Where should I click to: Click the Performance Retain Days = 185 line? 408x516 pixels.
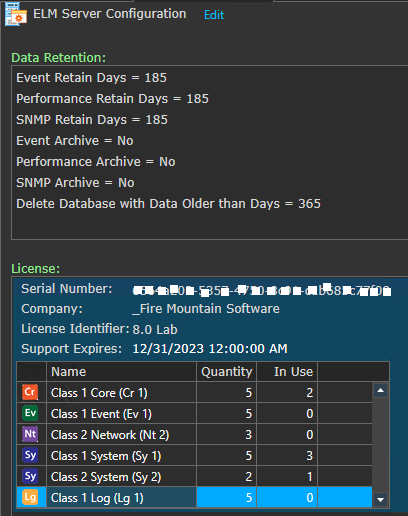(112, 99)
